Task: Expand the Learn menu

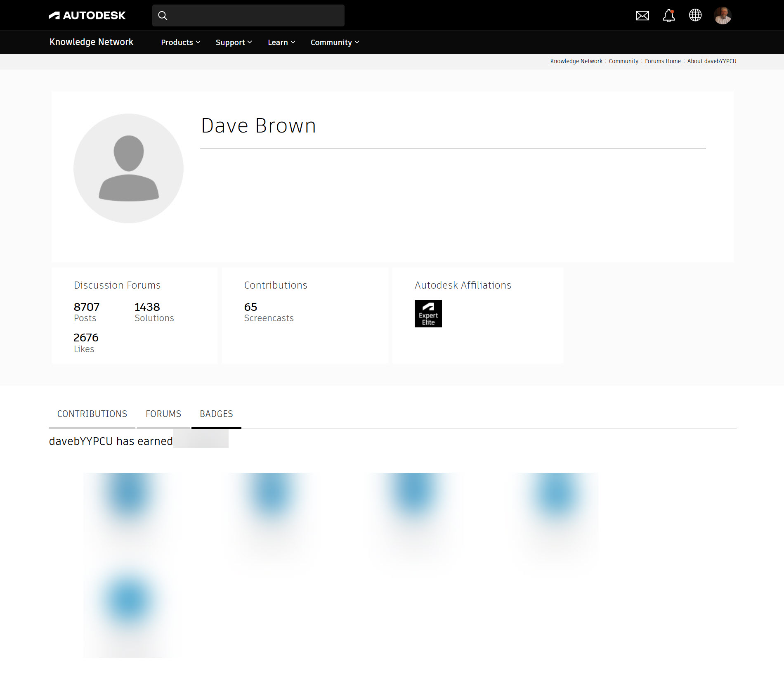Action: coord(281,42)
